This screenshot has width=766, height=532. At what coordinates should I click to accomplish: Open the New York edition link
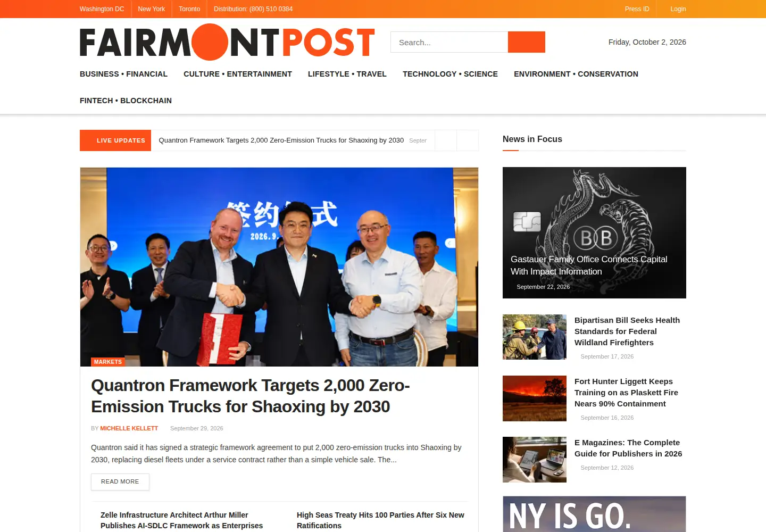(x=151, y=9)
